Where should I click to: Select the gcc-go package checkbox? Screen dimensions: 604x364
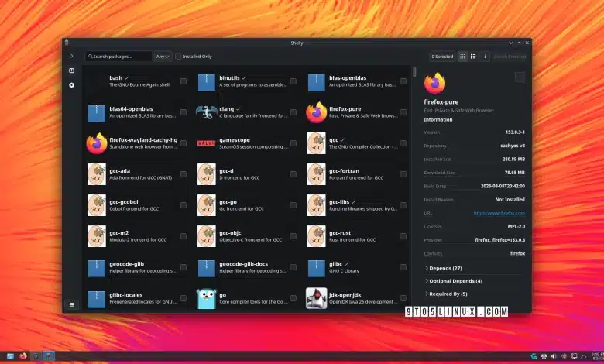point(293,205)
